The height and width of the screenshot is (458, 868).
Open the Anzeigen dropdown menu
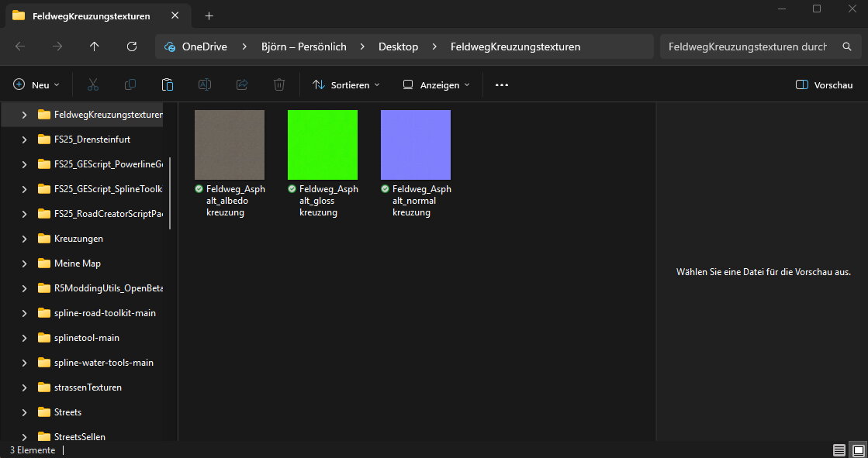(436, 85)
